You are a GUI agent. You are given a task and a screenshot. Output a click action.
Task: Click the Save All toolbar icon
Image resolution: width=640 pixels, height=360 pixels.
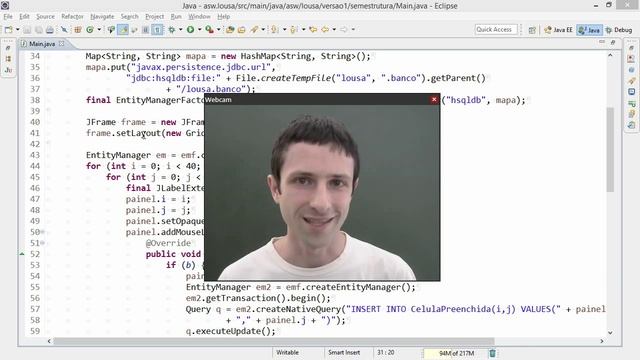[x=38, y=30]
